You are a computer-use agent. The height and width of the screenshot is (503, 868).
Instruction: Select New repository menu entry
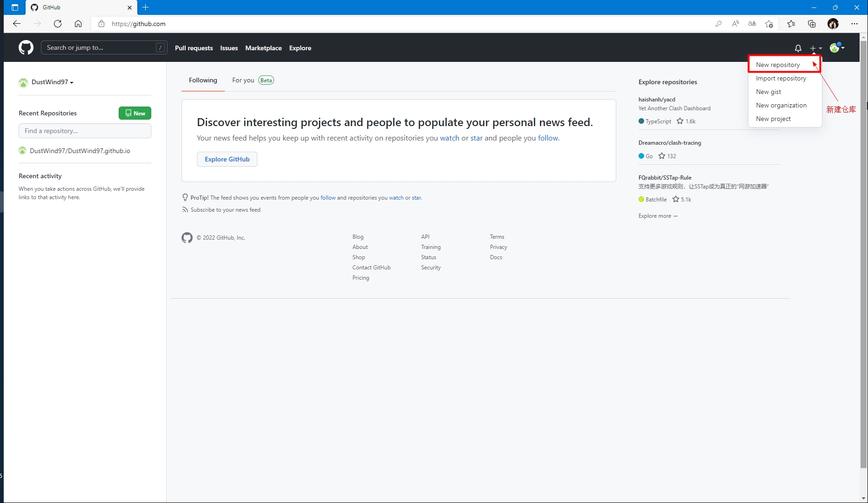784,65
